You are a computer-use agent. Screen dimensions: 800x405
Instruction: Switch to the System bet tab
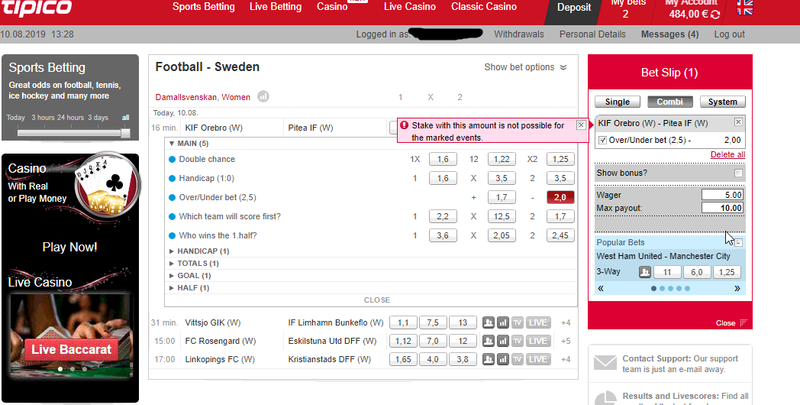click(x=722, y=102)
